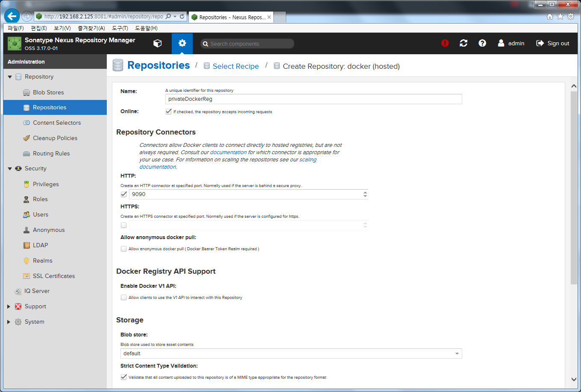Click the HTTP port 9090 field
This screenshot has height=392, width=581.
click(245, 194)
